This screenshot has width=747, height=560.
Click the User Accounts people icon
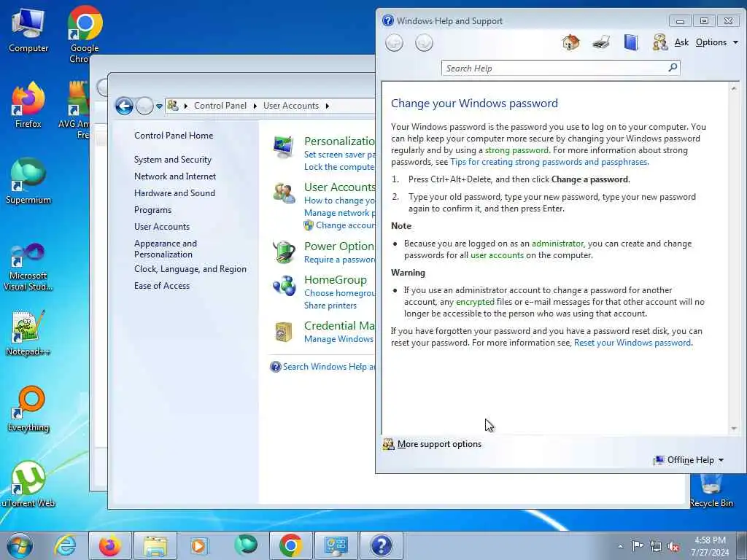(284, 192)
